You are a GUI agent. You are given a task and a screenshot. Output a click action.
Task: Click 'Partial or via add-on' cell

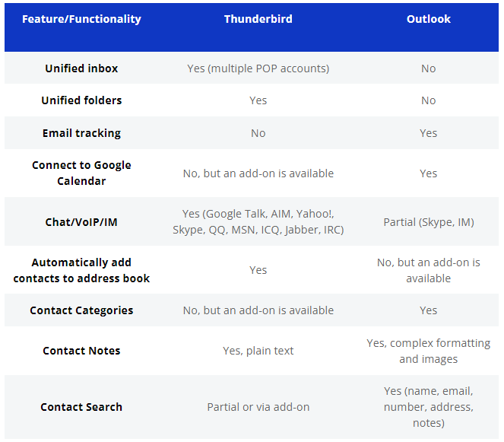tap(258, 407)
